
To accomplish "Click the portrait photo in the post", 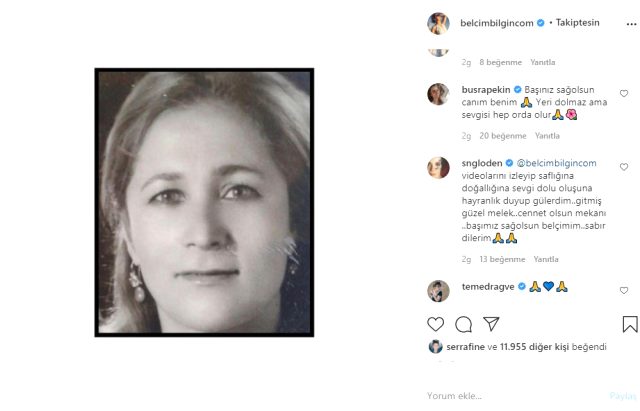I will [x=204, y=201].
